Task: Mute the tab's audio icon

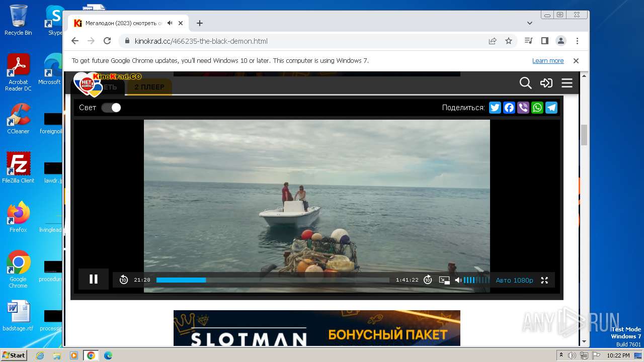Action: click(x=170, y=23)
